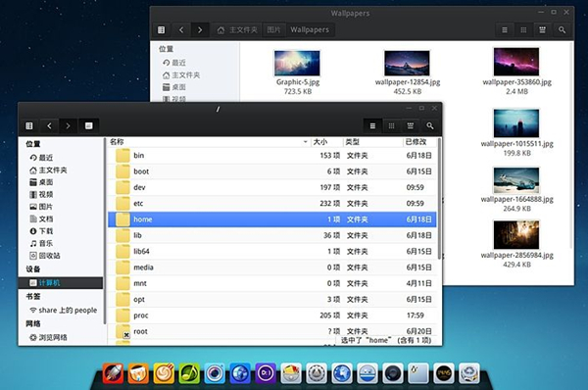
Task: Open 音乐 in front window sidebar
Action: coord(61,243)
